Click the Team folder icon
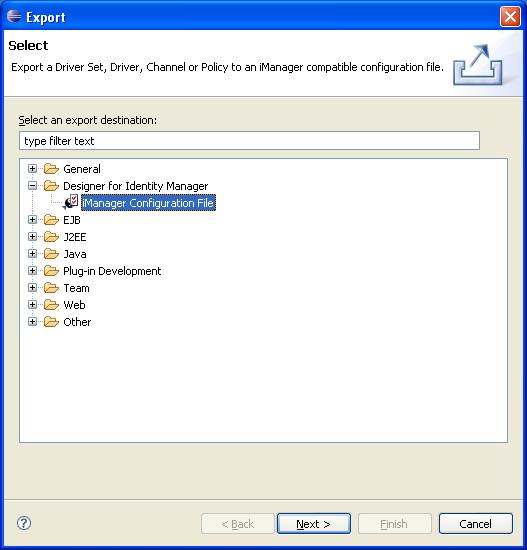This screenshot has height=550, width=527. coord(52,288)
